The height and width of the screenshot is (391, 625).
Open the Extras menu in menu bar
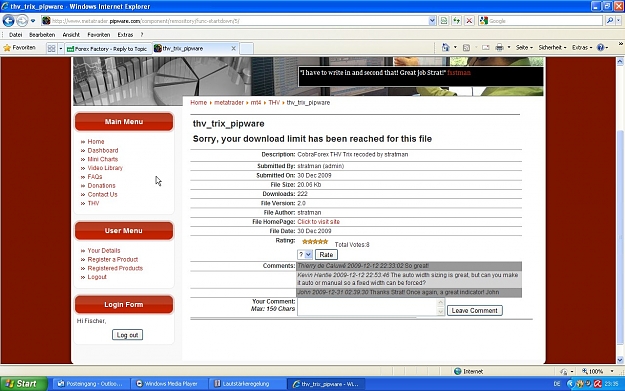click(x=125, y=35)
